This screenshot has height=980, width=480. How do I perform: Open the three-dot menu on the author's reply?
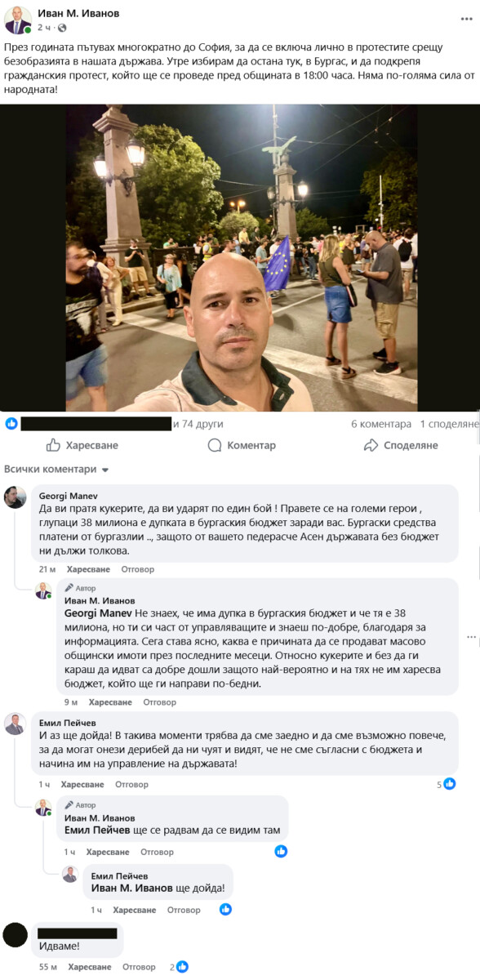pos(471,637)
